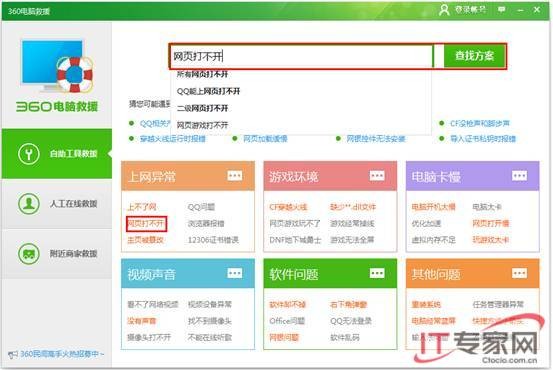Select 摄像头打不开 under 视频声音
The width and height of the screenshot is (553, 370).
click(149, 338)
